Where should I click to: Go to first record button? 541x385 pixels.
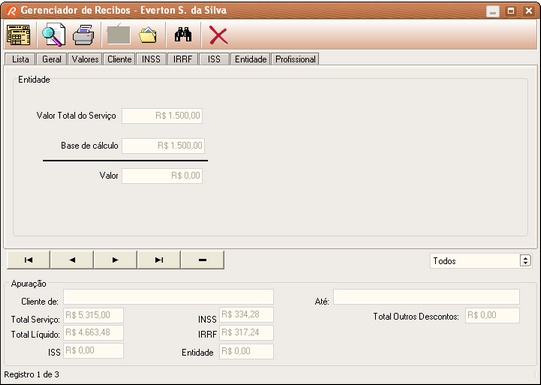click(x=29, y=260)
